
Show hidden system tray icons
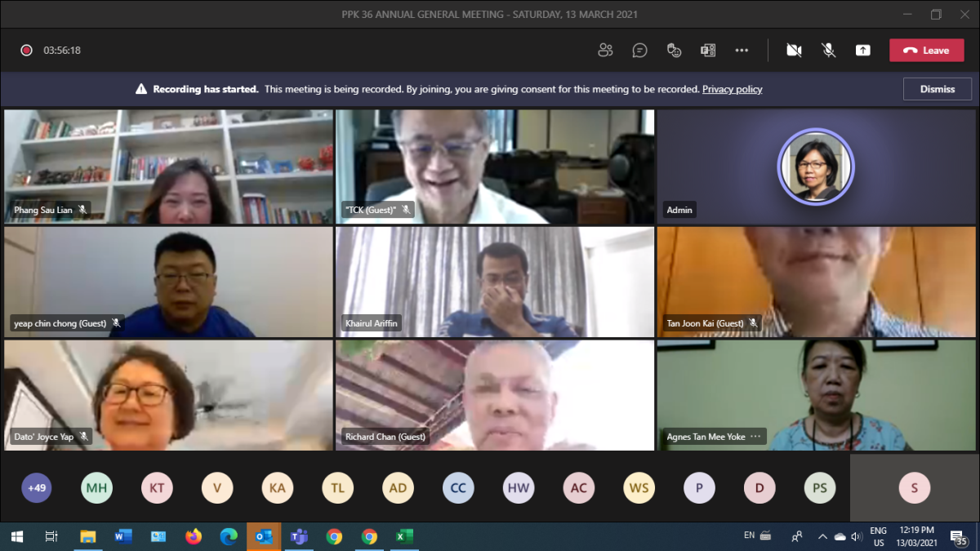822,536
